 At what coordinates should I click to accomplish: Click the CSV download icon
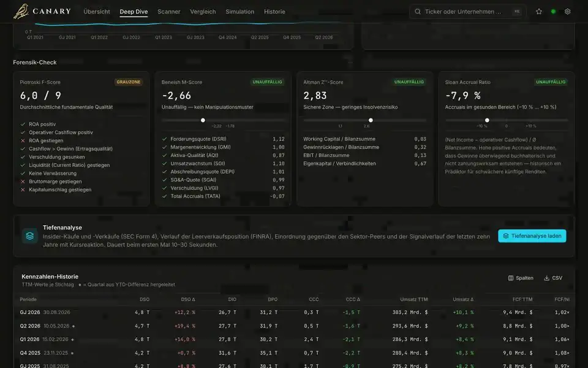click(547, 278)
